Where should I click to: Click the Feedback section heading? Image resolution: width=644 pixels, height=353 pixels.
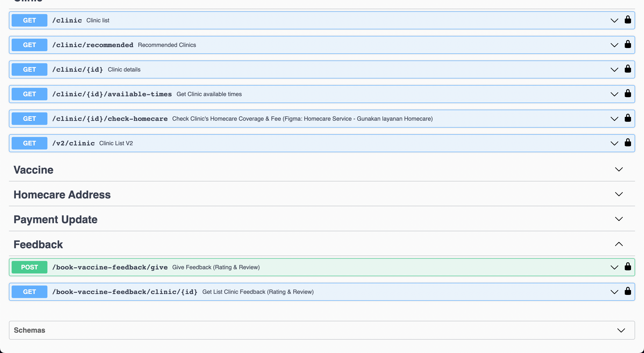(x=38, y=244)
